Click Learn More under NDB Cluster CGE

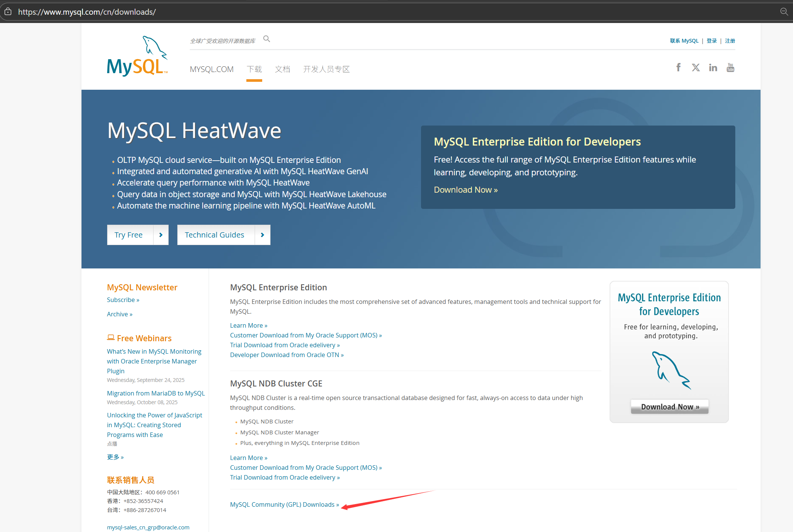tap(249, 458)
